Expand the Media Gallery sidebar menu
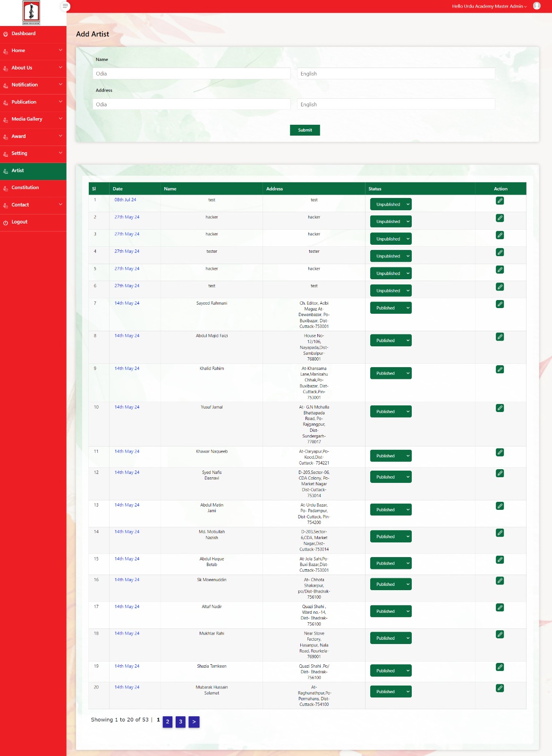Viewport: 552px width, 756px height. (33, 119)
